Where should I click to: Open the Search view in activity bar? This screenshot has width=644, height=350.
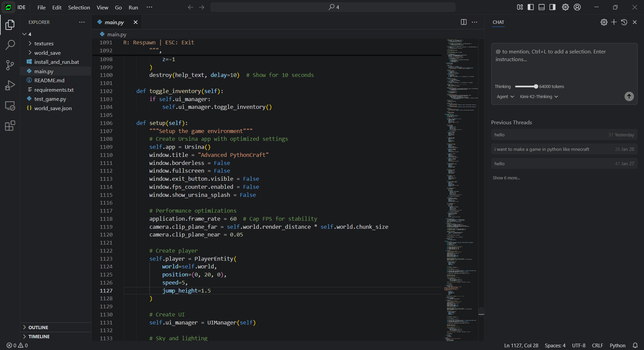tap(10, 45)
